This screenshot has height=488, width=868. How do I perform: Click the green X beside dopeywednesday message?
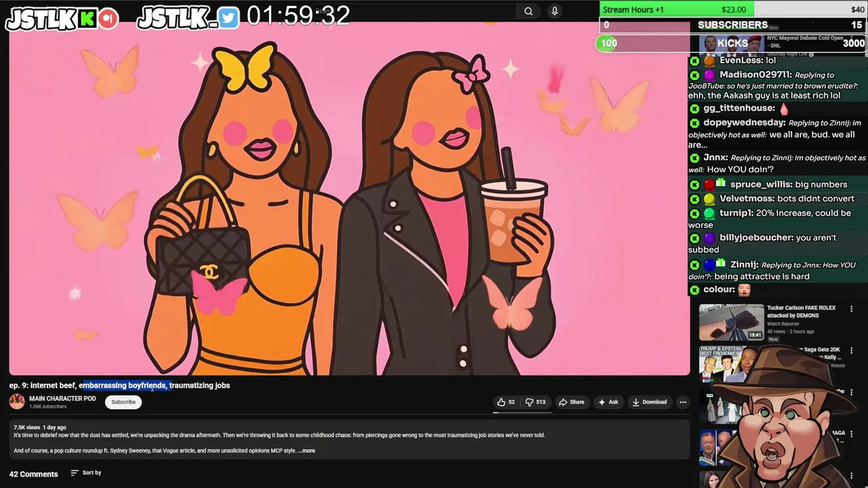694,123
